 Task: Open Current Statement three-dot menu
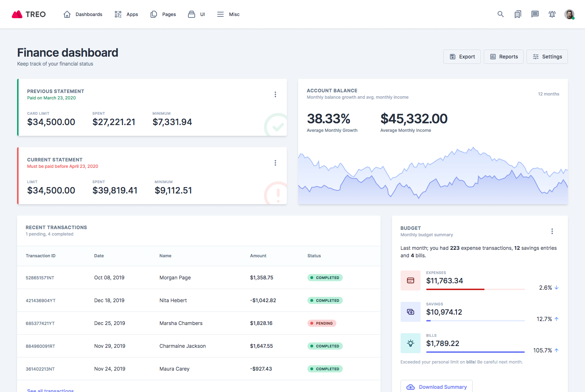[275, 163]
